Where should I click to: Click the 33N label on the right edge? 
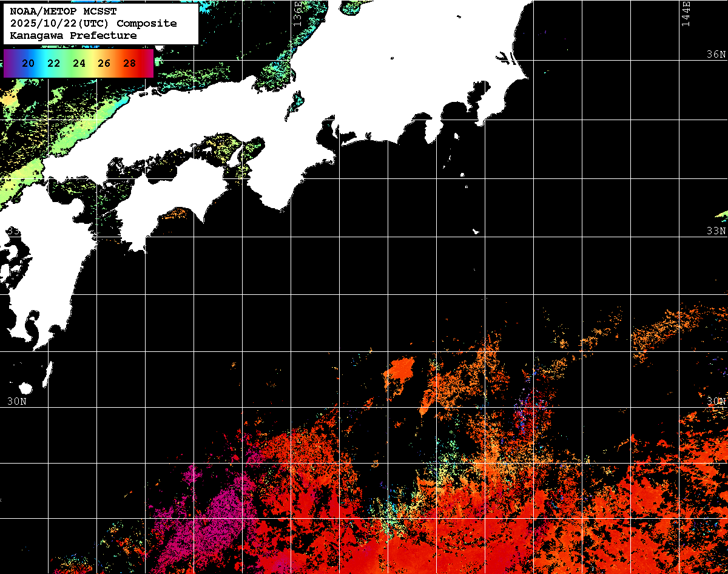(716, 231)
